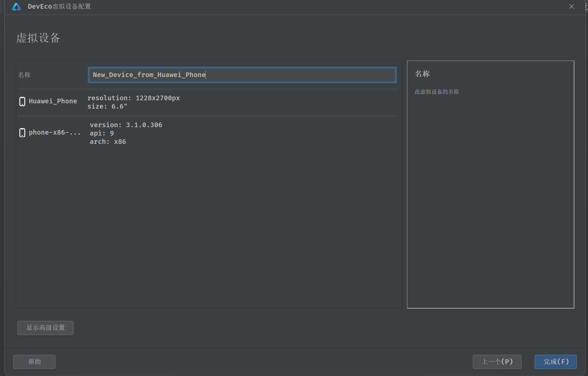
Task: Click the DevEco logo icon in title bar
Action: pyautogui.click(x=16, y=7)
